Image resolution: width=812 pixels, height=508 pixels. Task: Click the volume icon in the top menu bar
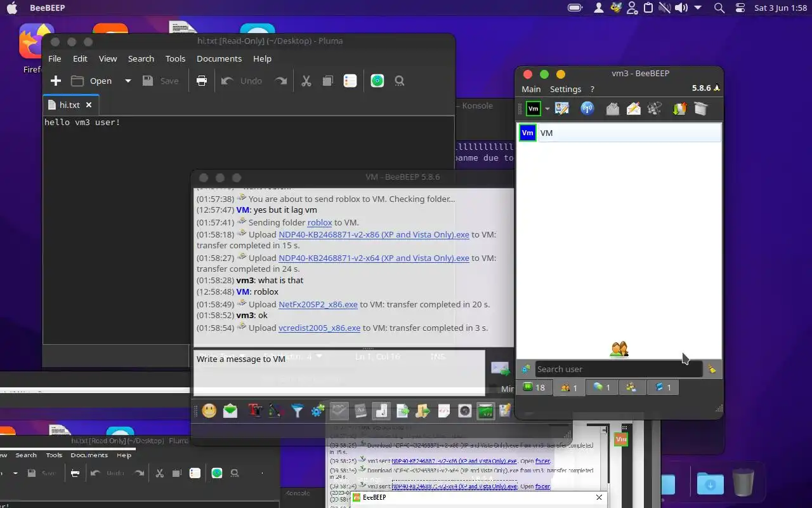[681, 8]
